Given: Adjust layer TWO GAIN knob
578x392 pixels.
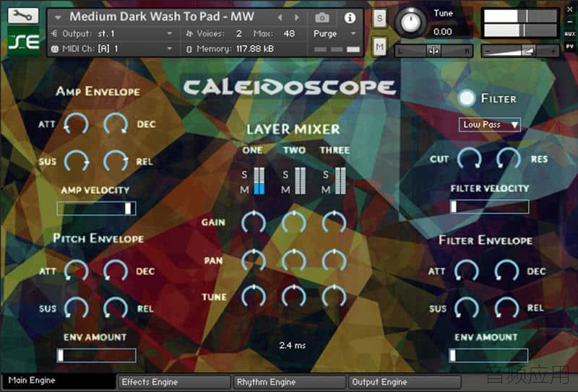Looking at the screenshot, I should (x=294, y=222).
